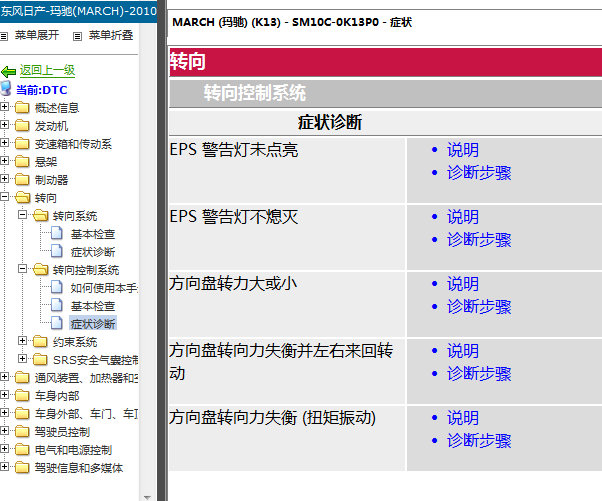Select 基本检查 under 转向系统
The image size is (602, 501).
93,234
